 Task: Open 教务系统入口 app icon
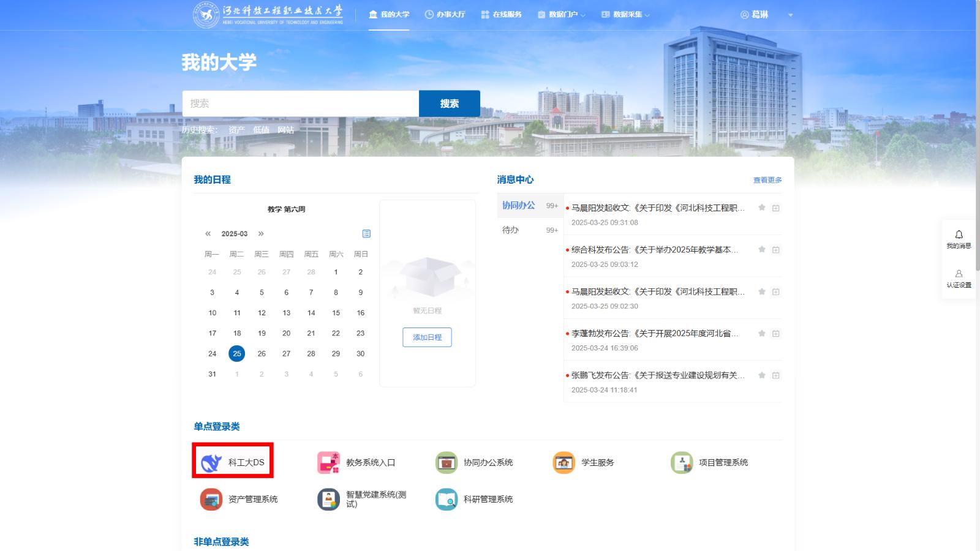[328, 463]
